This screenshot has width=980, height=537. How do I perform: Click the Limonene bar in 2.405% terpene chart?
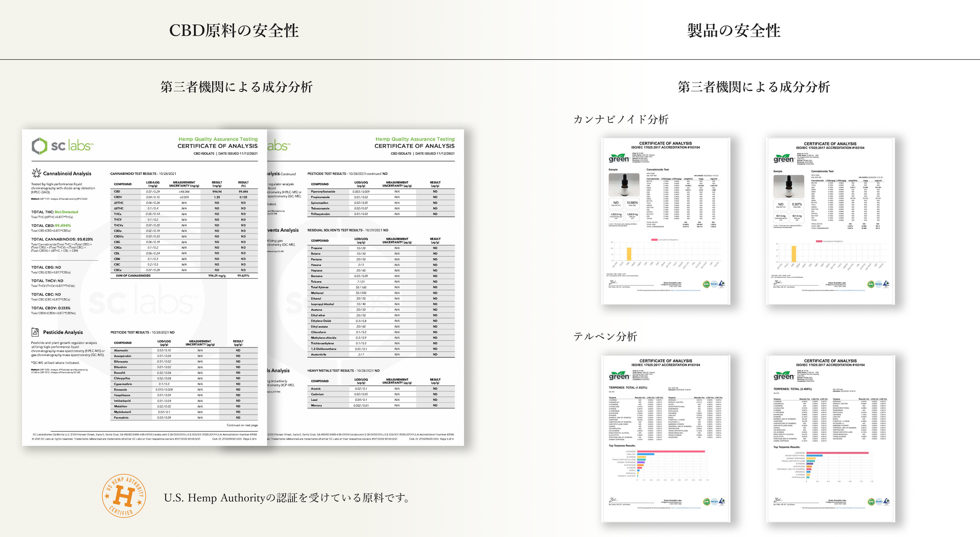(837, 453)
